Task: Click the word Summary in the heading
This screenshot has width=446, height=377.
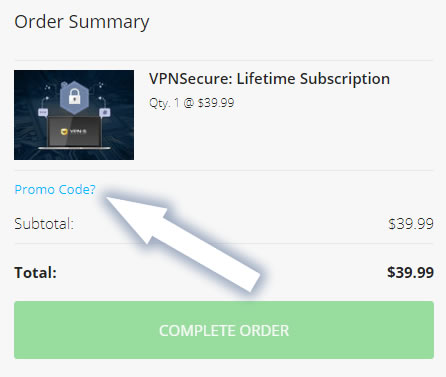Action: click(109, 23)
